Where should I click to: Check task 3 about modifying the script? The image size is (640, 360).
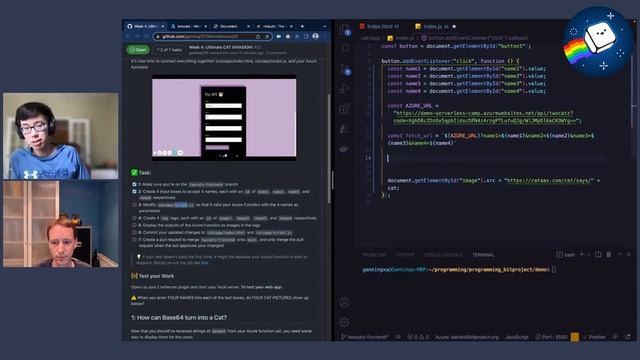(x=134, y=205)
